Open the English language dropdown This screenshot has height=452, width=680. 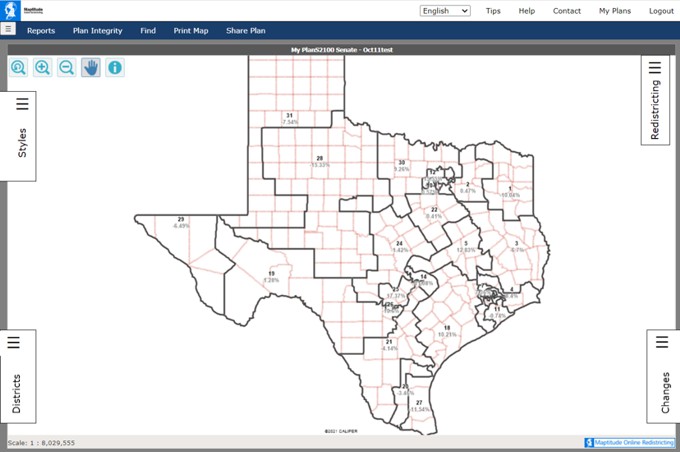click(x=445, y=11)
